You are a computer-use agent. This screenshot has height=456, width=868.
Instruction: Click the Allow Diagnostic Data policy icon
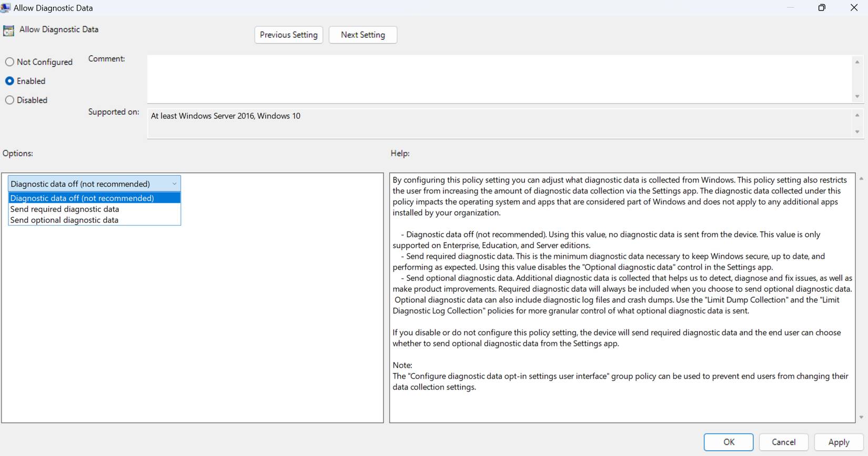click(x=8, y=31)
